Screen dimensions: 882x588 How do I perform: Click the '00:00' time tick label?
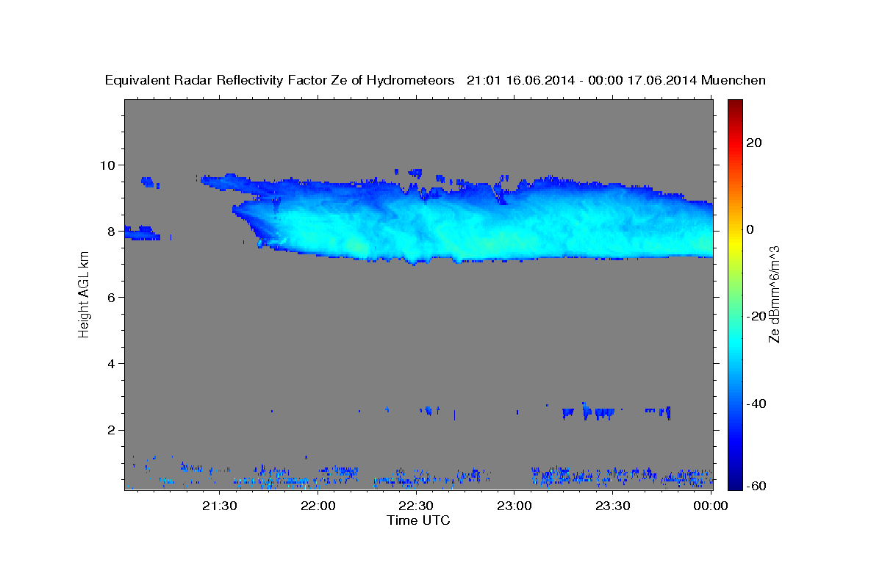(710, 506)
